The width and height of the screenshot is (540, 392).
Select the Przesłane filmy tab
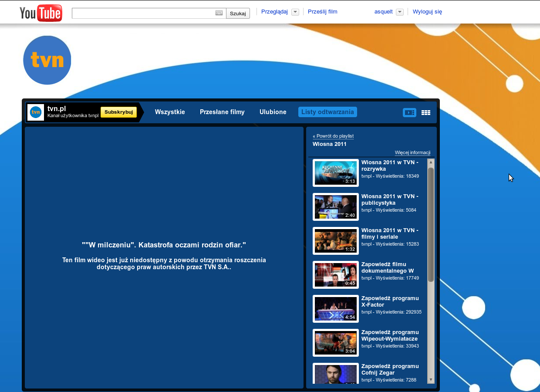222,112
